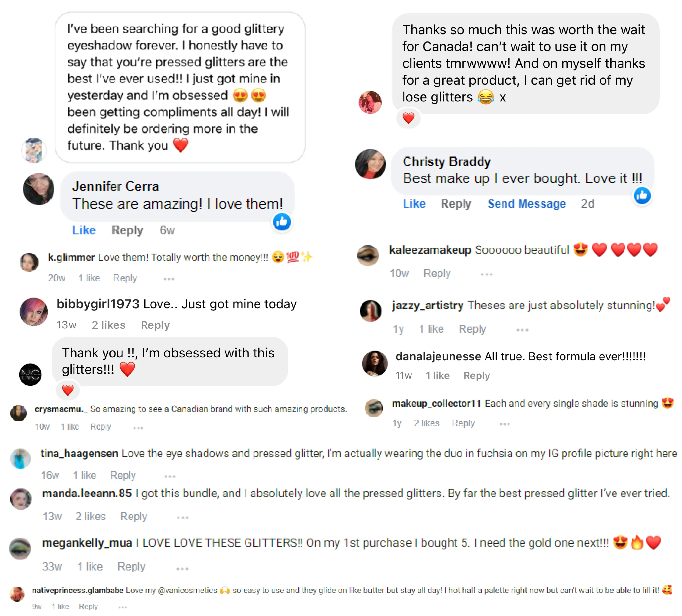The image size is (682, 616).
Task: Click the thumbs-up reaction on Christy Braddy's comment
Action: pos(642,195)
